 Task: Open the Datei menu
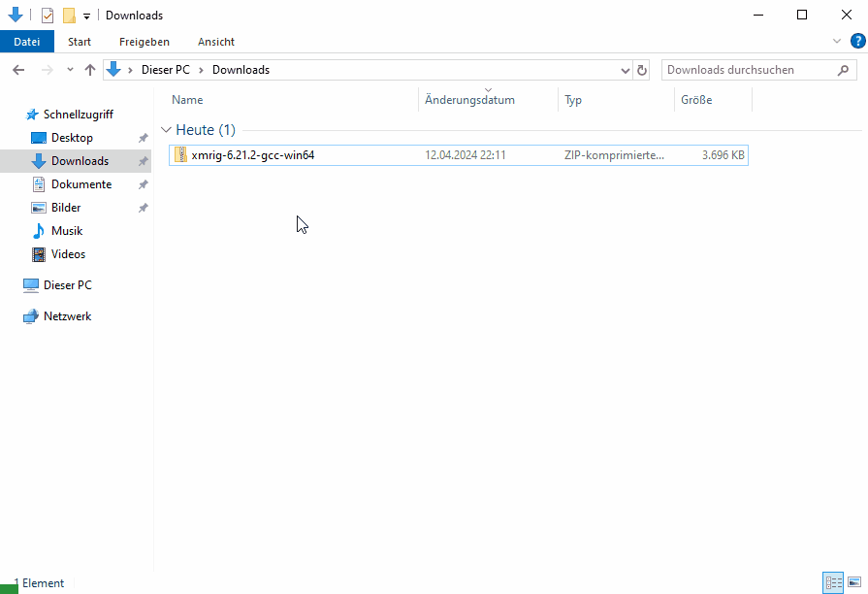(x=26, y=42)
